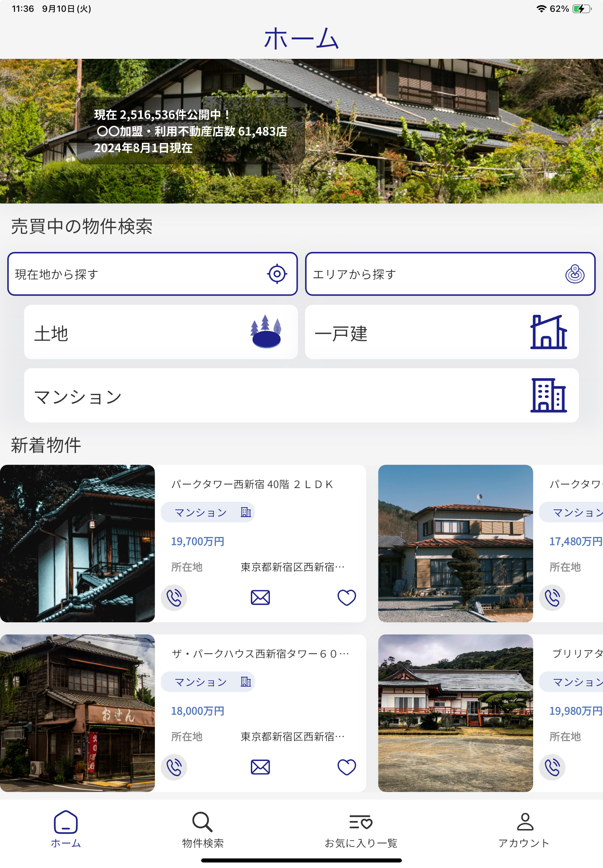
Task: Tap the building icon in 18,000万円 listing tag
Action: (246, 682)
